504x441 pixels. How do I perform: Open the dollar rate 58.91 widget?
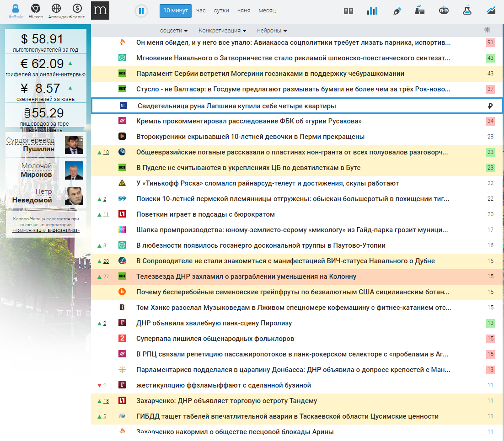tap(46, 41)
